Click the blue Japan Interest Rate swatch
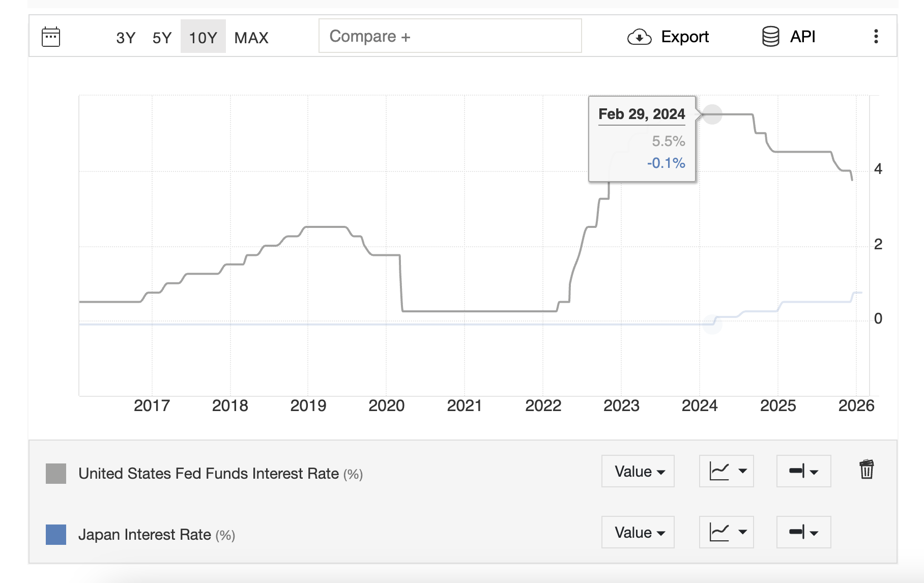Image resolution: width=924 pixels, height=583 pixels. [56, 535]
